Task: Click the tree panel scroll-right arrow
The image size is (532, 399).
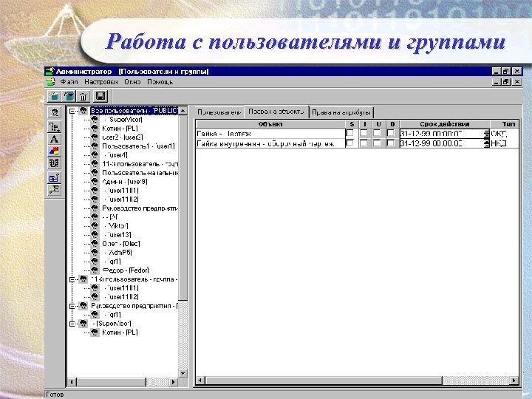Action: 174,382
